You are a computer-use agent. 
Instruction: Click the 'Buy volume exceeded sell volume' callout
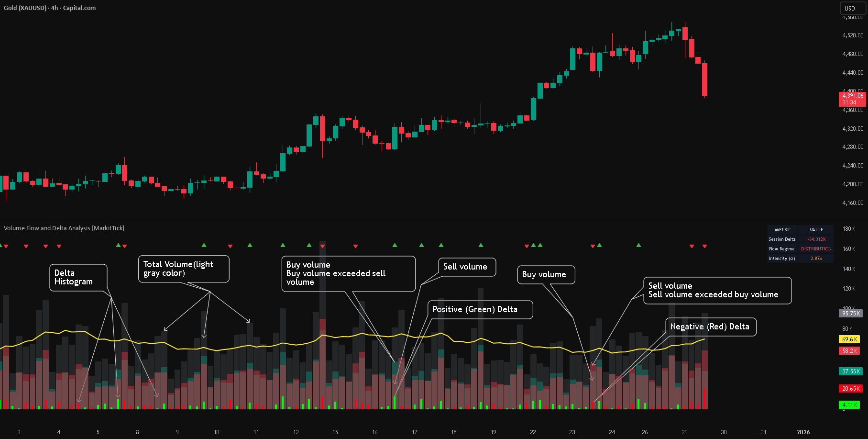348,274
